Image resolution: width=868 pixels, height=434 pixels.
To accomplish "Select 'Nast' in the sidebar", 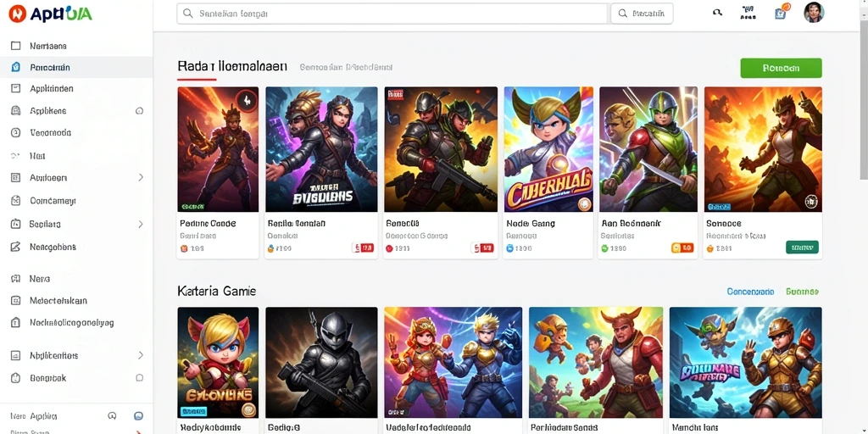I will point(76,156).
